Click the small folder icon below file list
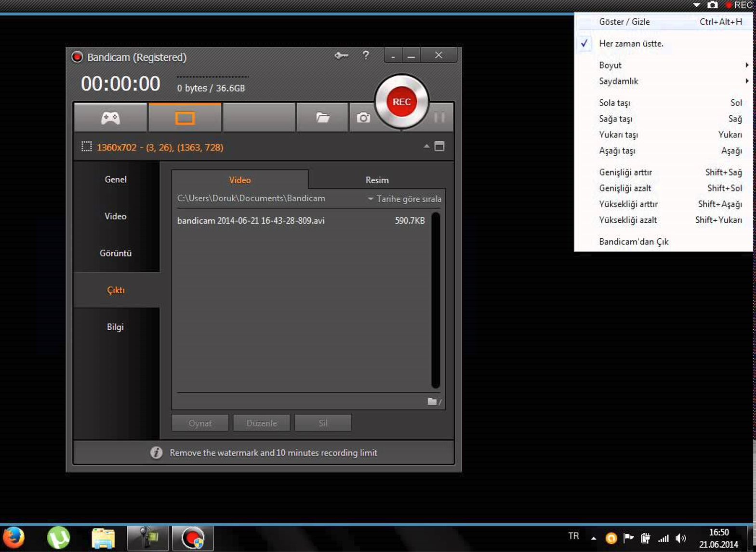Screen dimensions: 756x552 coord(433,402)
